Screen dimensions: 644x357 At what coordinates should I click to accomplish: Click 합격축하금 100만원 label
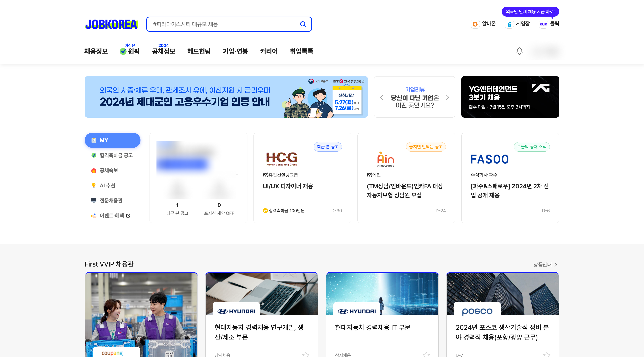(x=286, y=211)
